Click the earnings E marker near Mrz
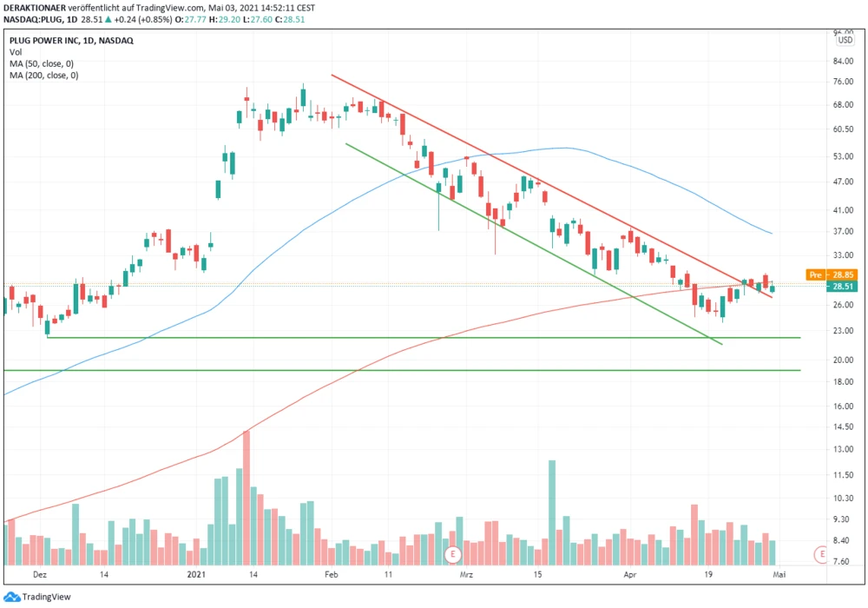 pos(451,554)
